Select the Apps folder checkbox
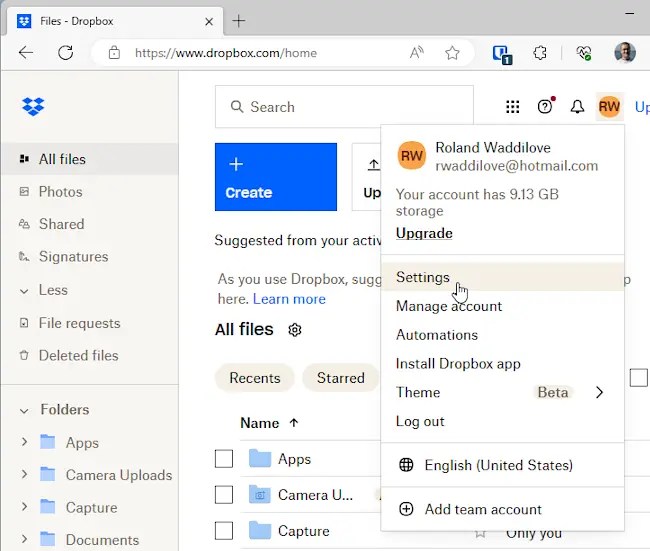The height and width of the screenshot is (551, 650). coord(224,459)
